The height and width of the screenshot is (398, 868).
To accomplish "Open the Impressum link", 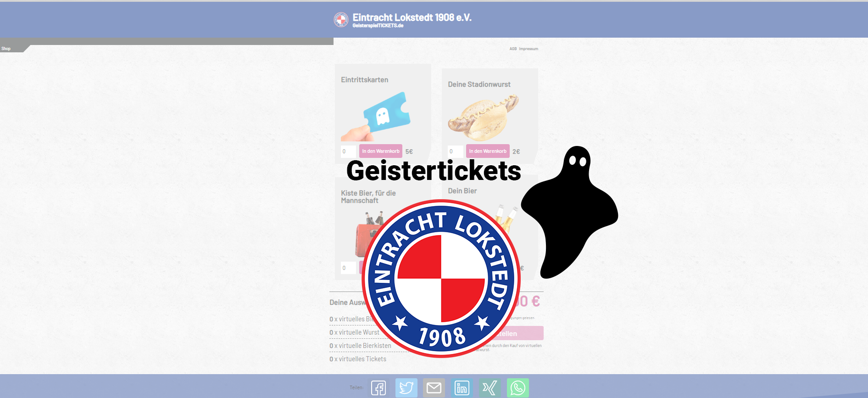I will [x=529, y=49].
